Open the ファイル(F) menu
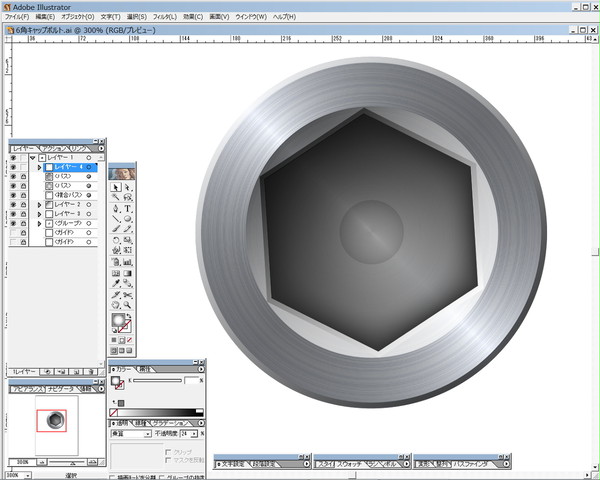 17,17
